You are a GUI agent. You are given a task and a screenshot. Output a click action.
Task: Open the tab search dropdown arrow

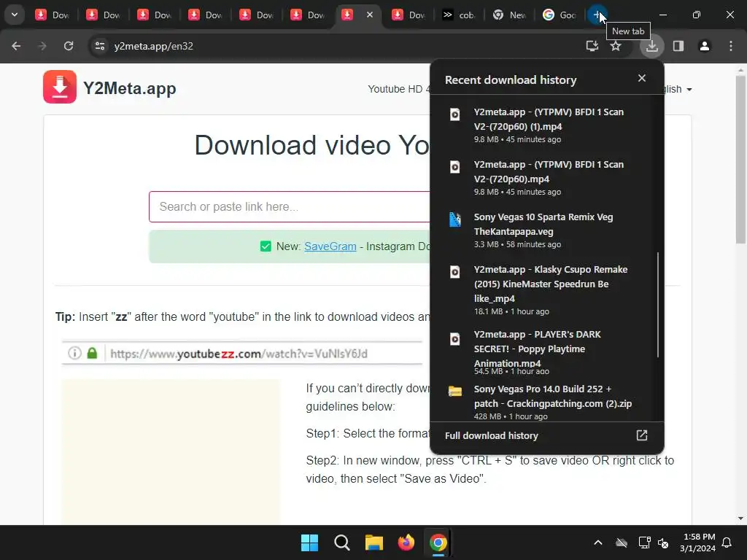15,15
